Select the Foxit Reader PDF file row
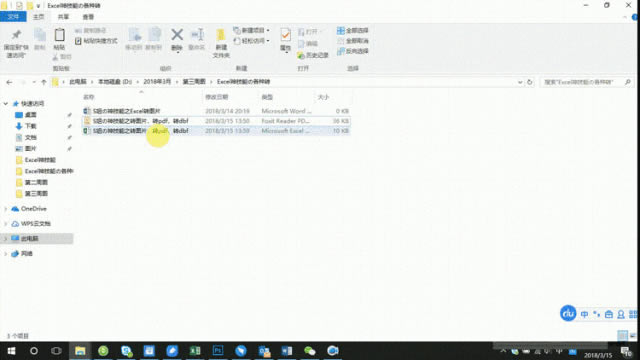 tap(216, 121)
